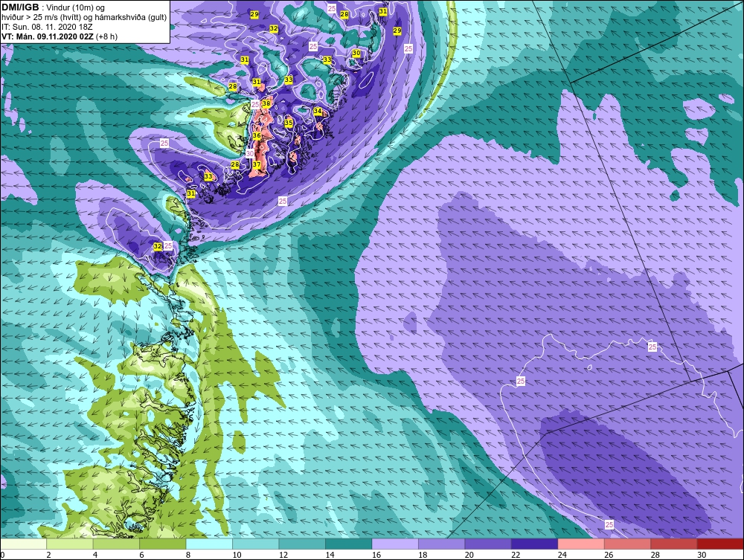Select the yellow gust label 30
The height and width of the screenshot is (560, 744).
tap(356, 53)
